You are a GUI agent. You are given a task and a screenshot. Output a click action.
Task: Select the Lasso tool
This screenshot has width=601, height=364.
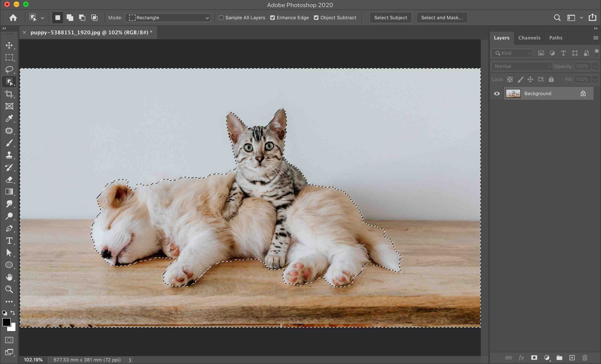pyautogui.click(x=9, y=70)
